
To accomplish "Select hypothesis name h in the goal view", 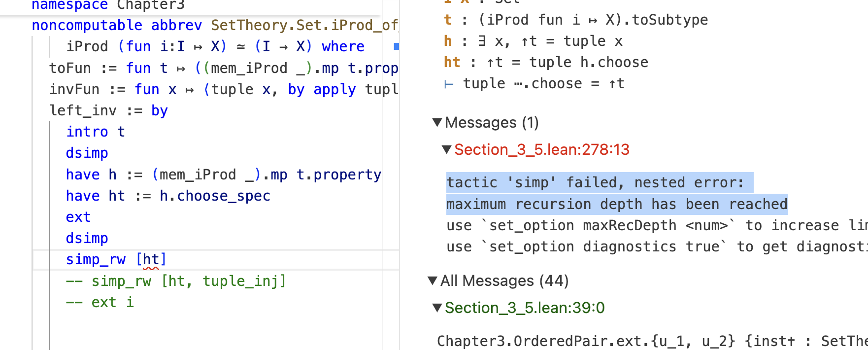I will click(447, 41).
